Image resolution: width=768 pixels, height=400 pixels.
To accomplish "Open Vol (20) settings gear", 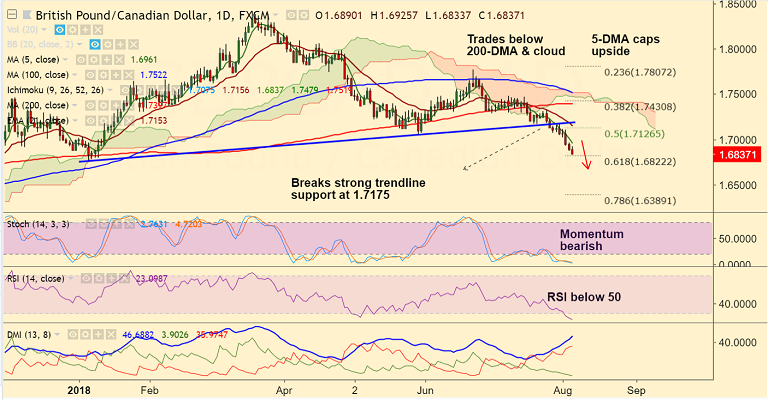I will (x=72, y=30).
